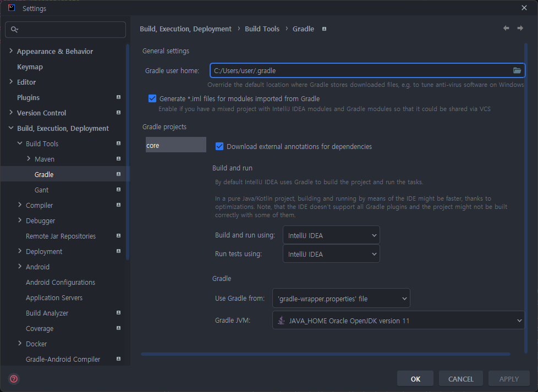538x392 pixels.
Task: Click project-level icon beside Compiler
Action: (118, 205)
